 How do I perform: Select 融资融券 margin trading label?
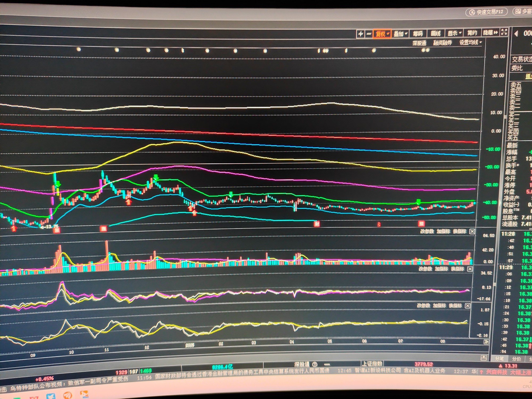coord(442,43)
